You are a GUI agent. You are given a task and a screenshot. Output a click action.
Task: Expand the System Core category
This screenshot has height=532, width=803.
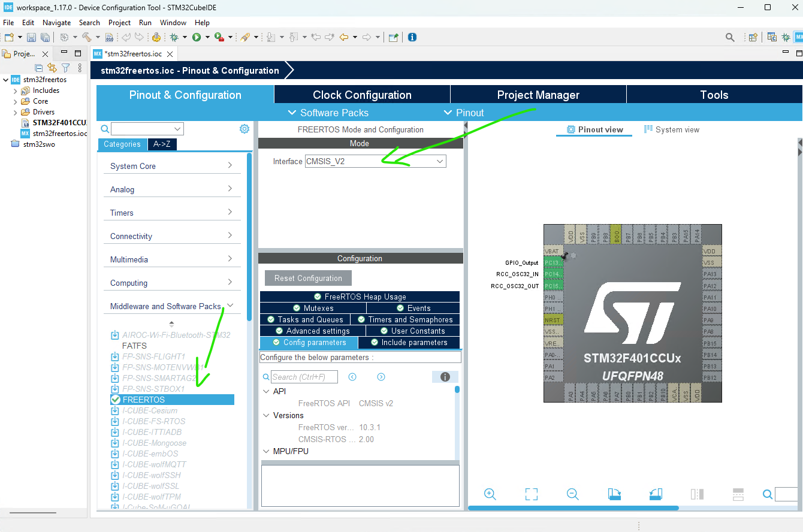171,166
